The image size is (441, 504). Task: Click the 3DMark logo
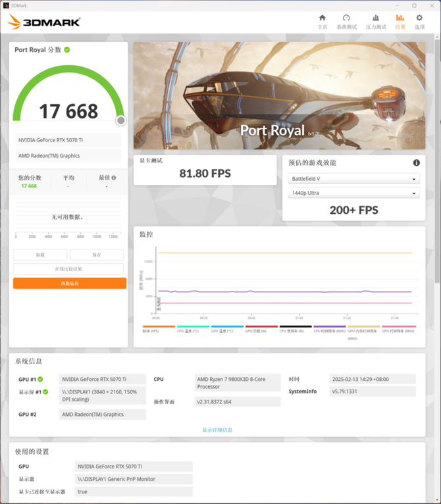coord(43,22)
